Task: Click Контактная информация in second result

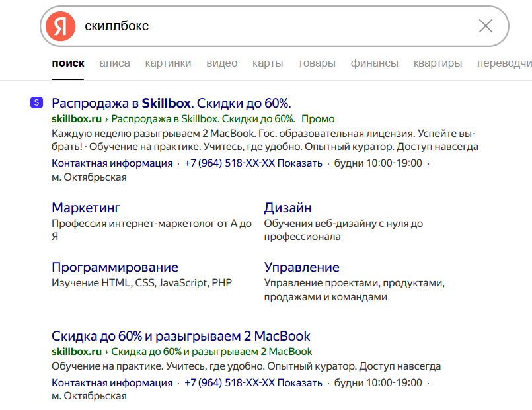Action: (112, 383)
